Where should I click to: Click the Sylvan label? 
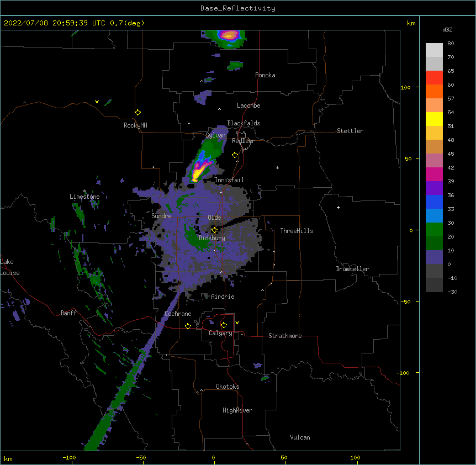click(215, 135)
